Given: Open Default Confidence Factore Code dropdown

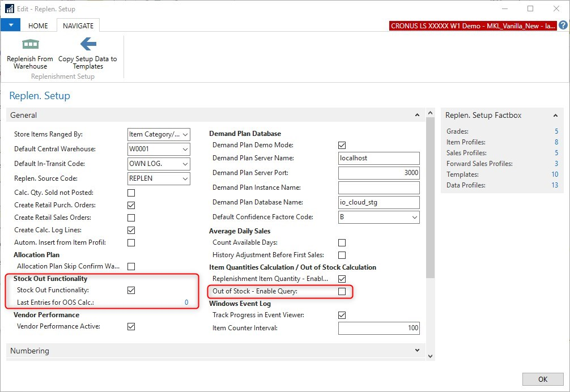Looking at the screenshot, I should tap(415, 218).
